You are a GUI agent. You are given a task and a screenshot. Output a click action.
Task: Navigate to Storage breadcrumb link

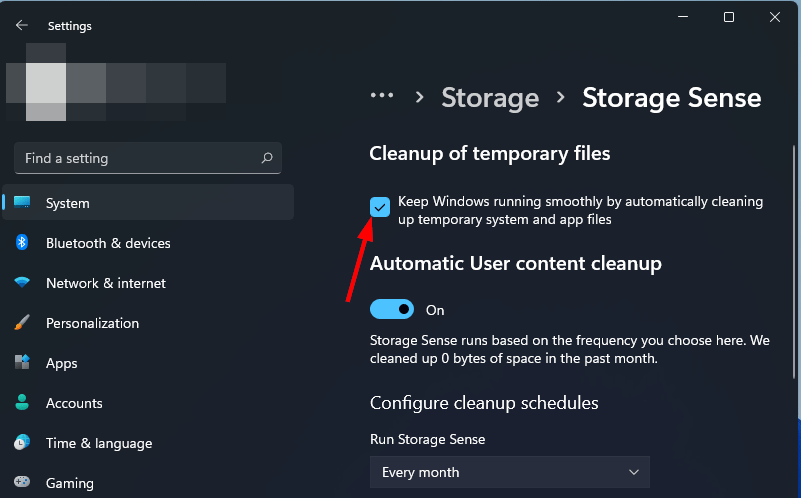point(490,98)
